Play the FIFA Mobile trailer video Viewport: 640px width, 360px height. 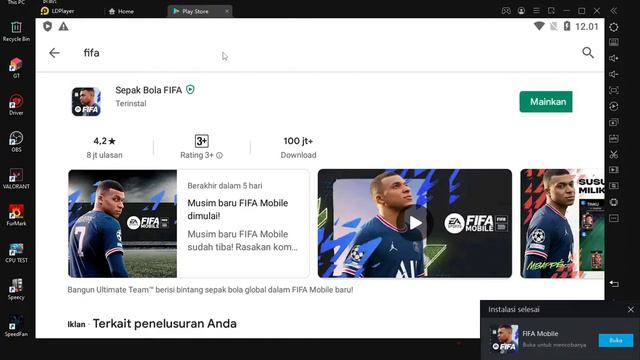point(415,223)
